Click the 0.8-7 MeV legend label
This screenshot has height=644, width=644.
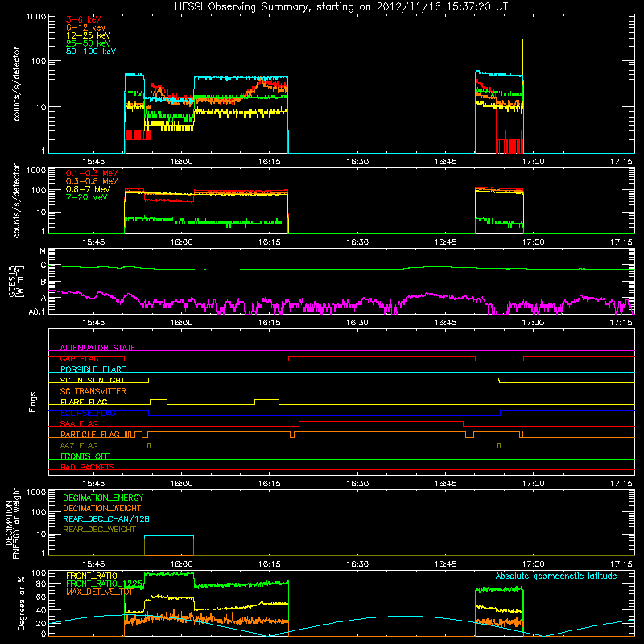click(88, 189)
